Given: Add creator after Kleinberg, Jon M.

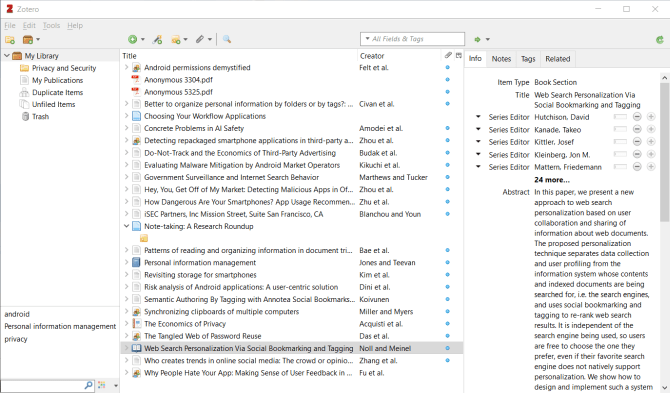Looking at the screenshot, I should (x=651, y=154).
